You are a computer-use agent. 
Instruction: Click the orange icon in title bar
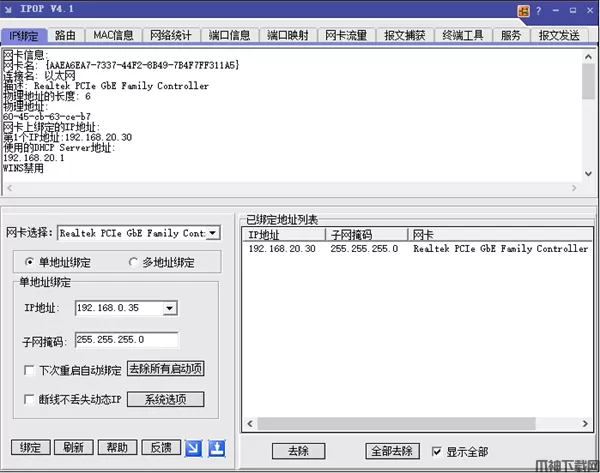click(x=523, y=11)
